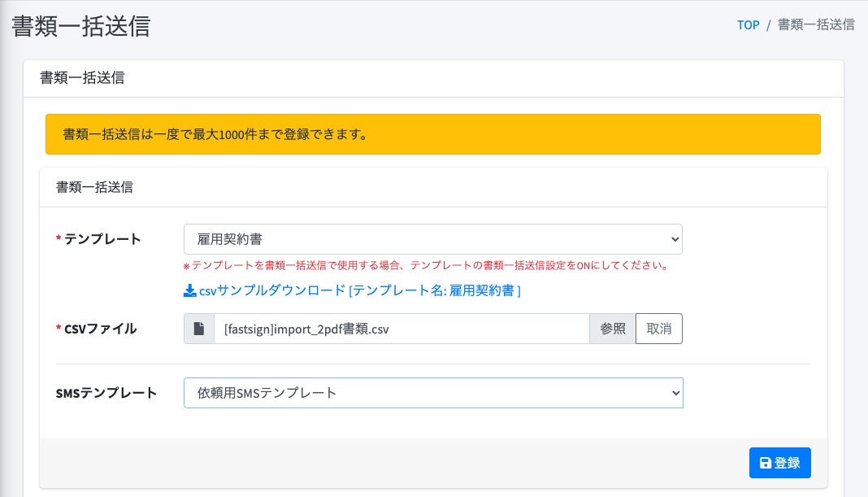Click the 書類一括送信 breadcrumb item
868x497 pixels.
[x=815, y=24]
